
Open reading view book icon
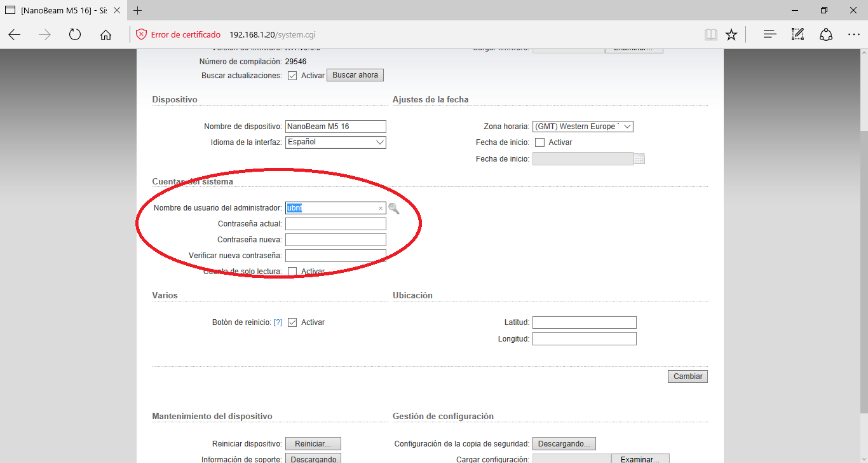(x=711, y=34)
